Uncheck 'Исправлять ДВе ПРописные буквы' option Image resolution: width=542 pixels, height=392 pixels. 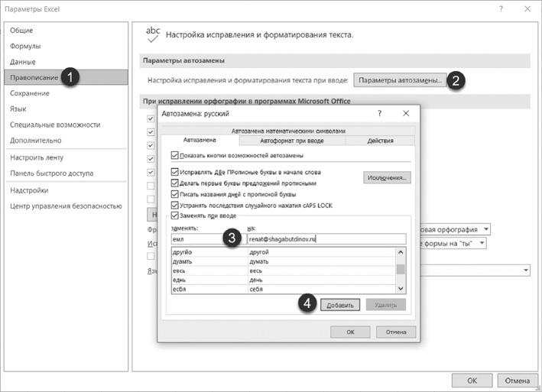tap(175, 172)
